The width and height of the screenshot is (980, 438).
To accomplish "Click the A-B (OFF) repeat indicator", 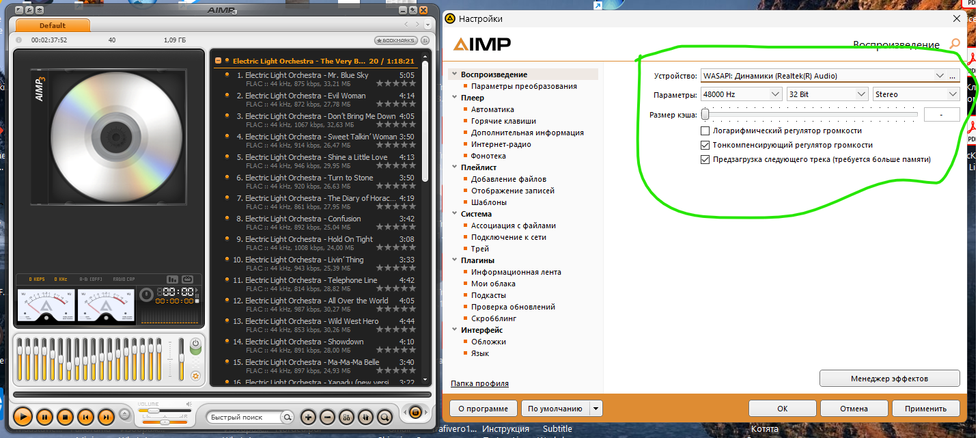I will (90, 279).
